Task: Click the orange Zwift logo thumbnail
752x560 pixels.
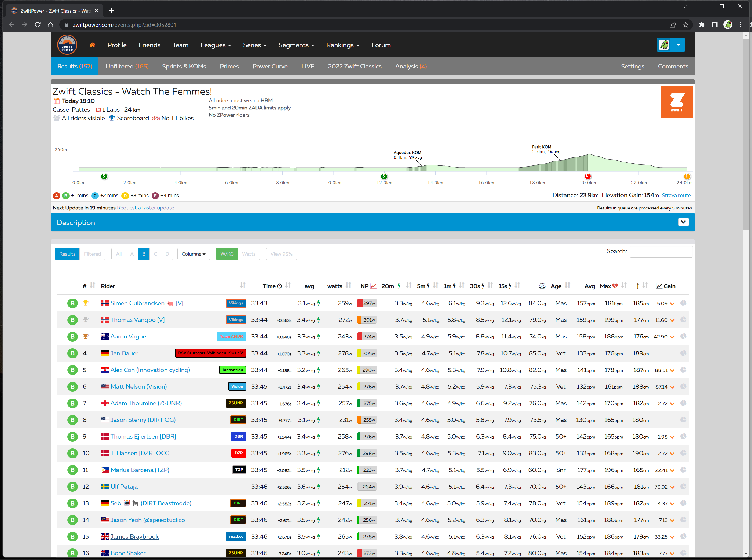Action: pos(676,102)
